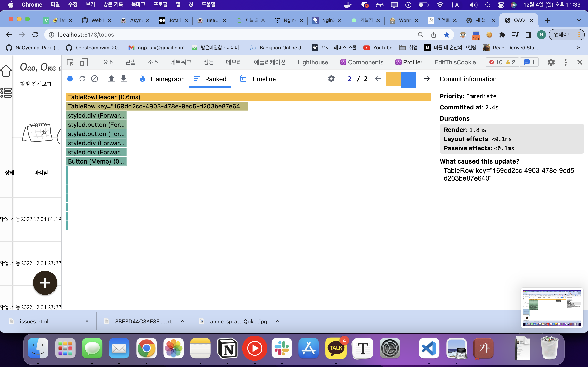The image size is (588, 367).
Task: Open tab search chevron in Chrome
Action: tap(579, 20)
